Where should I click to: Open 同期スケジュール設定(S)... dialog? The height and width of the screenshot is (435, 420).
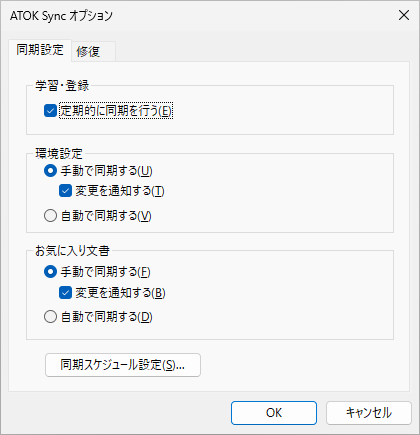[x=123, y=365]
